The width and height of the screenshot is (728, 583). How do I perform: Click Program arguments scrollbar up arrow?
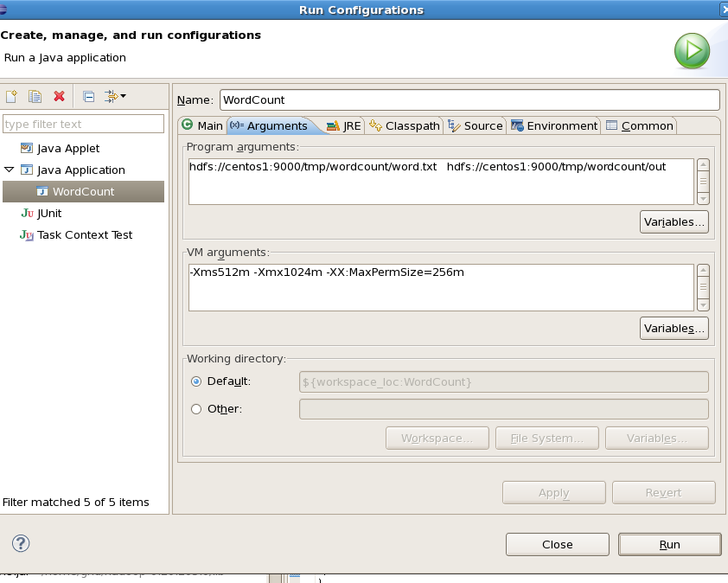point(704,164)
